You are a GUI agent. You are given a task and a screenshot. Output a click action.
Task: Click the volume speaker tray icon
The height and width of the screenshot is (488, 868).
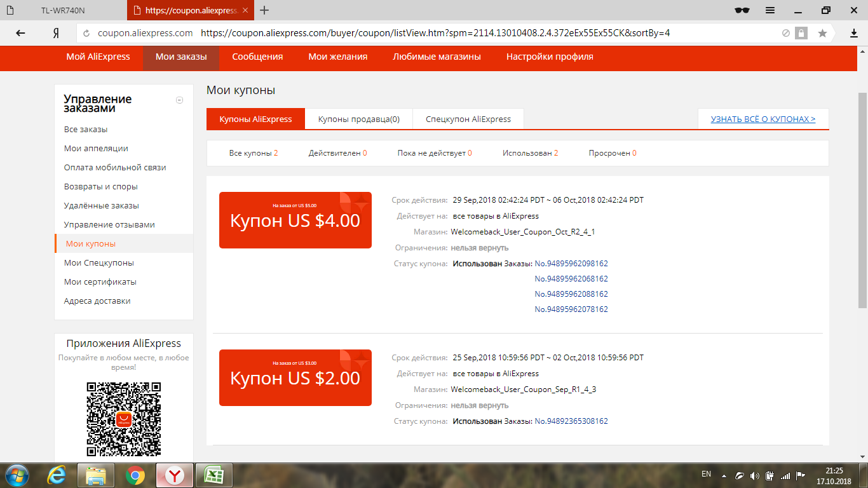click(754, 475)
